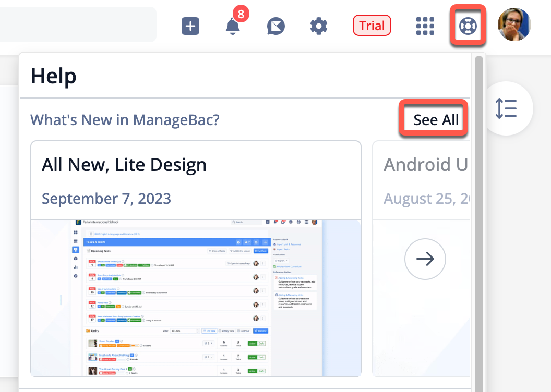This screenshot has height=392, width=551.
Task: Click the plus quick-add icon
Action: pos(190,26)
